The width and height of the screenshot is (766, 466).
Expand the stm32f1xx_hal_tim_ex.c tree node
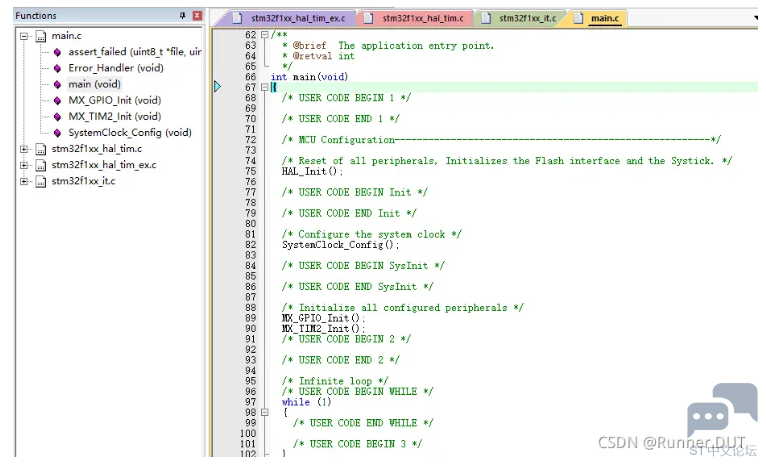23,165
